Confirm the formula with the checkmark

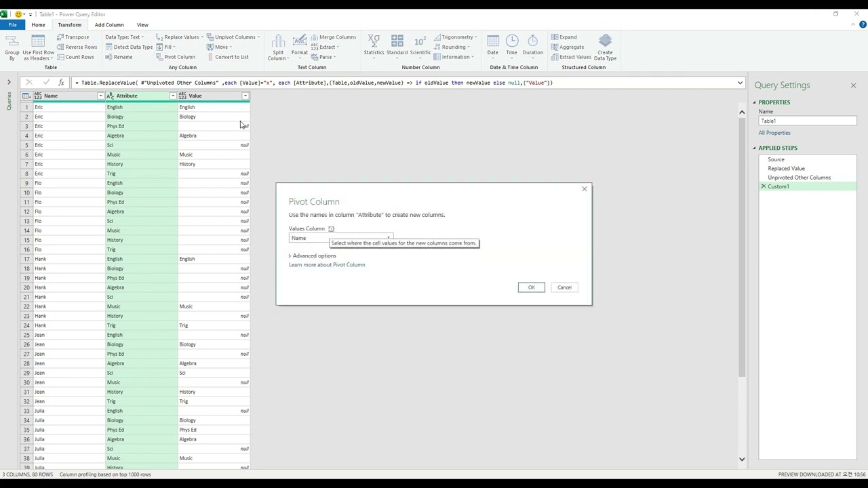click(45, 83)
